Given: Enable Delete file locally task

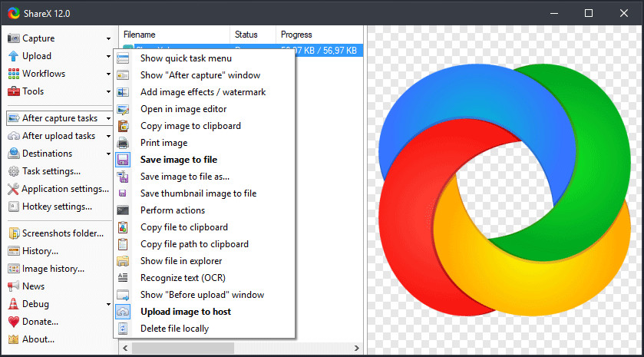Looking at the screenshot, I should pyautogui.click(x=204, y=329).
